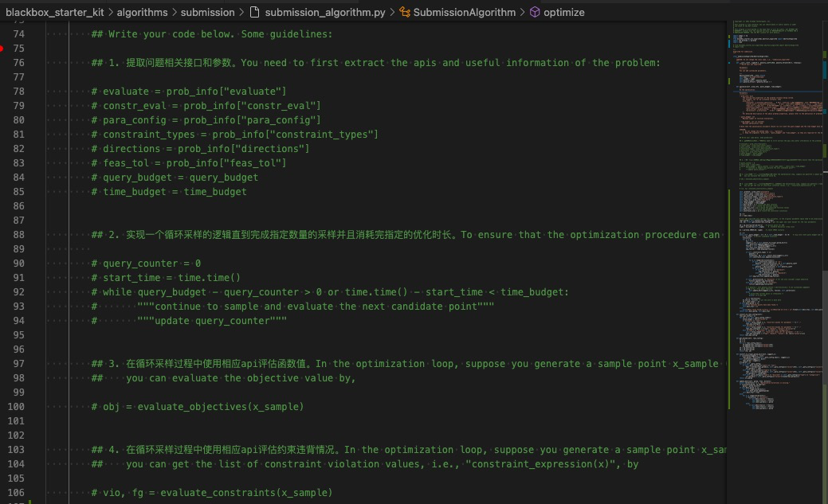
Task: Place cursor on query_counter = 0 line
Action: (151, 264)
